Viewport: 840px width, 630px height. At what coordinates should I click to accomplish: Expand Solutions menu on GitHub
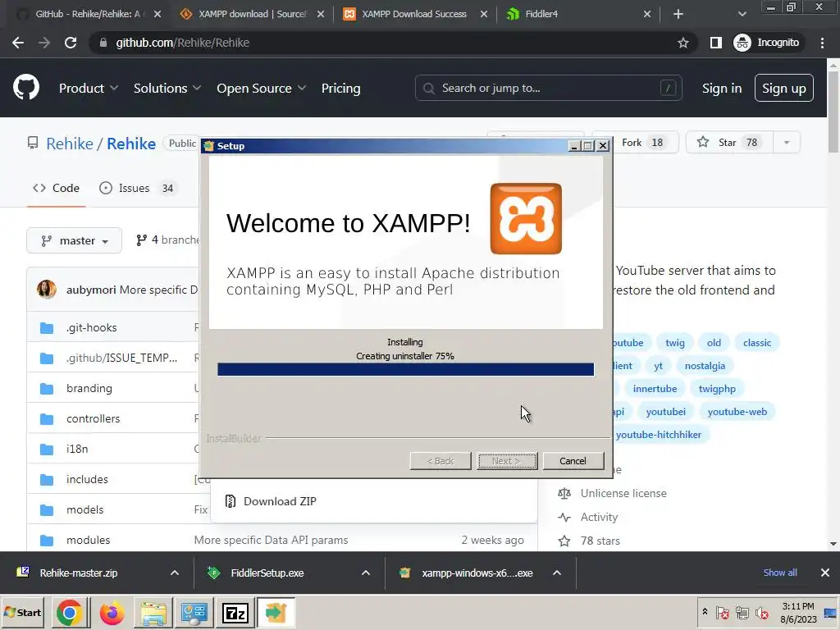pyautogui.click(x=167, y=89)
